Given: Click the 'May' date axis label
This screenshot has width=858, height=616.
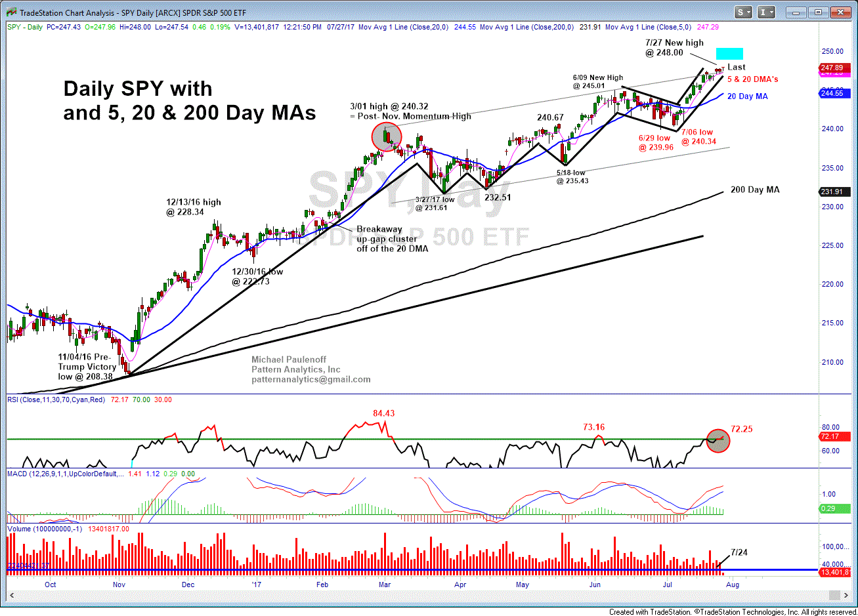Looking at the screenshot, I should coord(523,585).
